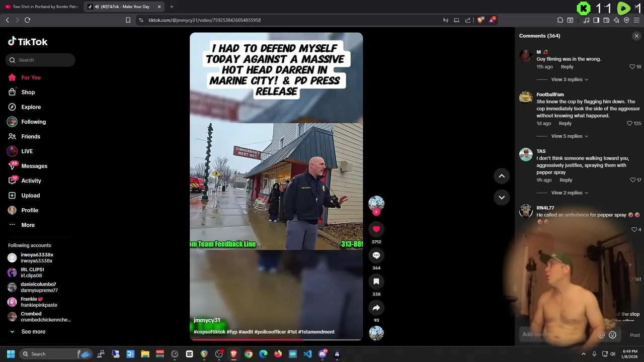Like the comment by TAS

click(632, 180)
